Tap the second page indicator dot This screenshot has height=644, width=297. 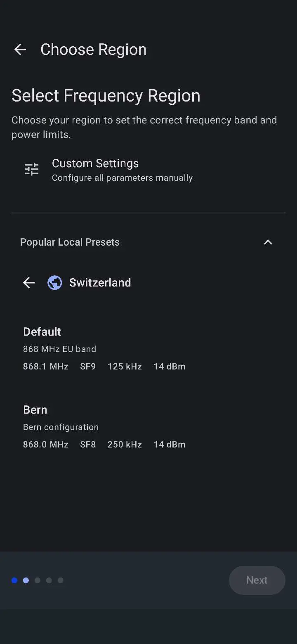[x=26, y=580]
